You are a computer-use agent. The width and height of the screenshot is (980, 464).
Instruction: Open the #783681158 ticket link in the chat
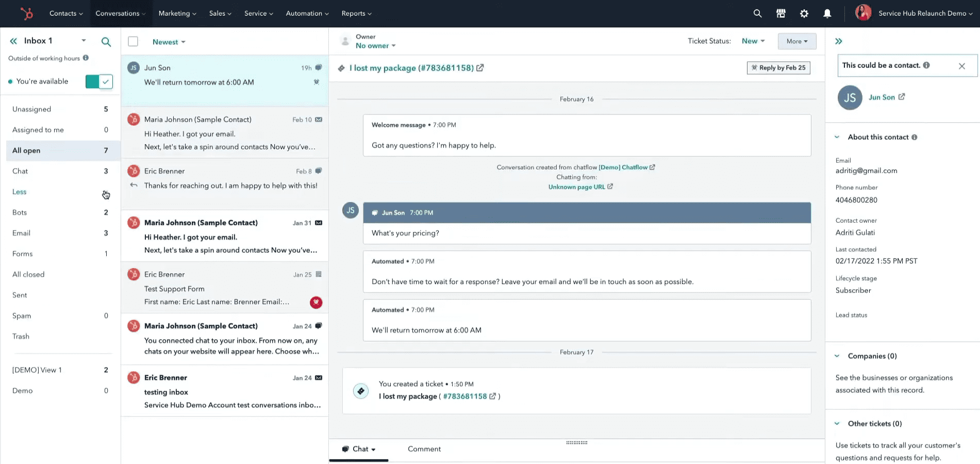(x=467, y=396)
